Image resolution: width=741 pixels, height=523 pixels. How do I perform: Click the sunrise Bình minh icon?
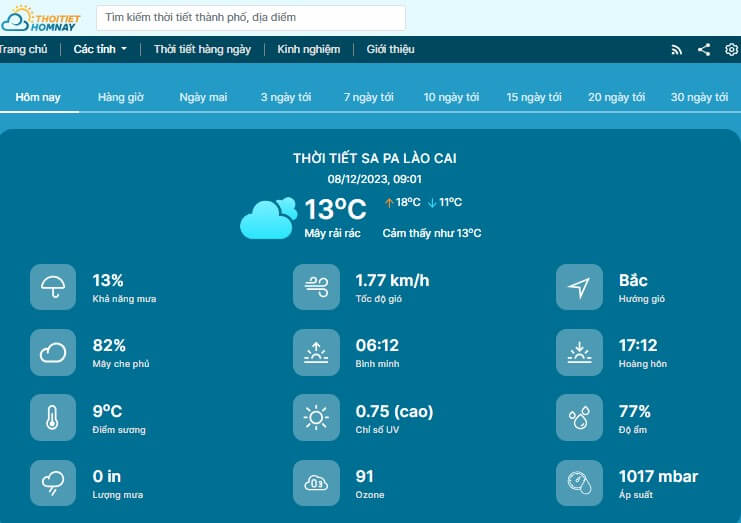click(316, 352)
